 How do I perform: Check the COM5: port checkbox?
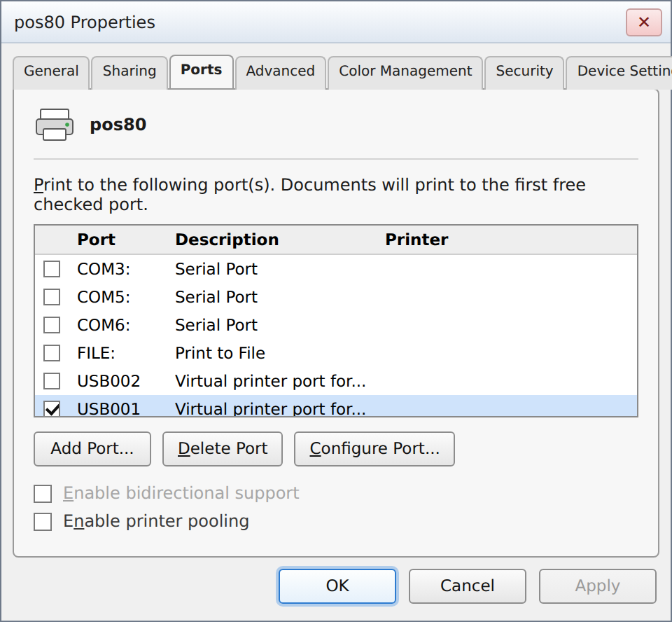point(52,297)
